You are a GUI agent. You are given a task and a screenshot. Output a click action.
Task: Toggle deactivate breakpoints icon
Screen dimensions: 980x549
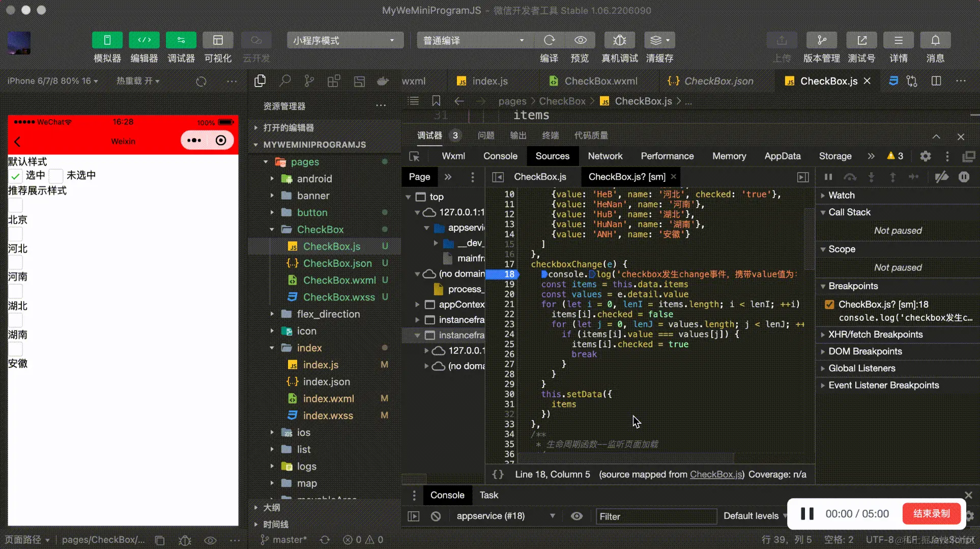942,177
